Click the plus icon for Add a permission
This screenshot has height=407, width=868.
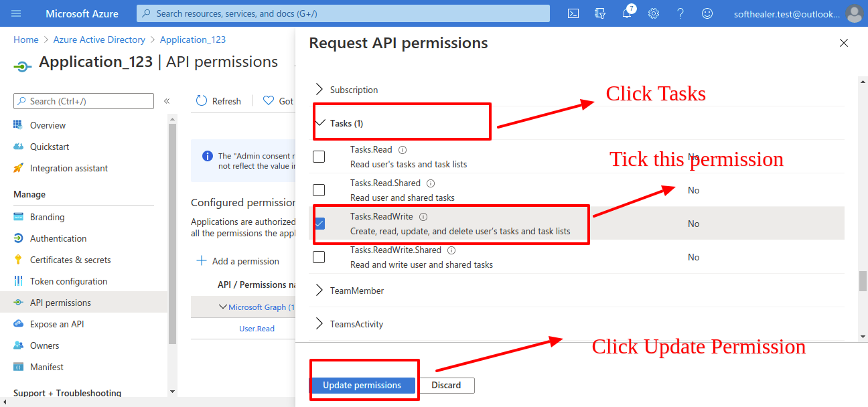tap(201, 260)
